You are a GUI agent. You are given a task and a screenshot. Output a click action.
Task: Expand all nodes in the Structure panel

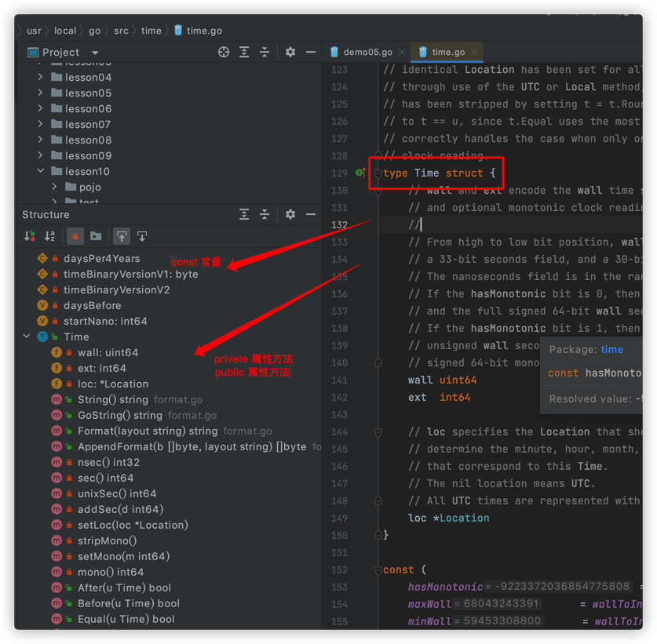coord(244,215)
